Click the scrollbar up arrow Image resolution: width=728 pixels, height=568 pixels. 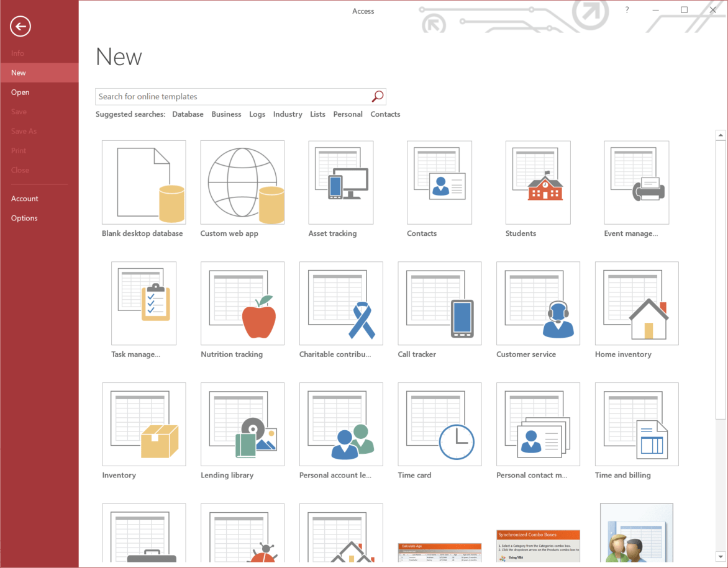720,135
